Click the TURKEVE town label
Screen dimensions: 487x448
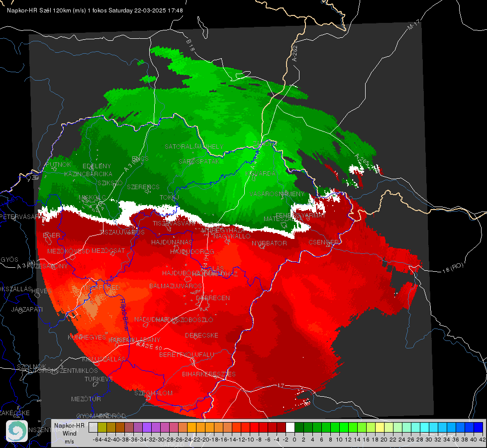[98, 379]
